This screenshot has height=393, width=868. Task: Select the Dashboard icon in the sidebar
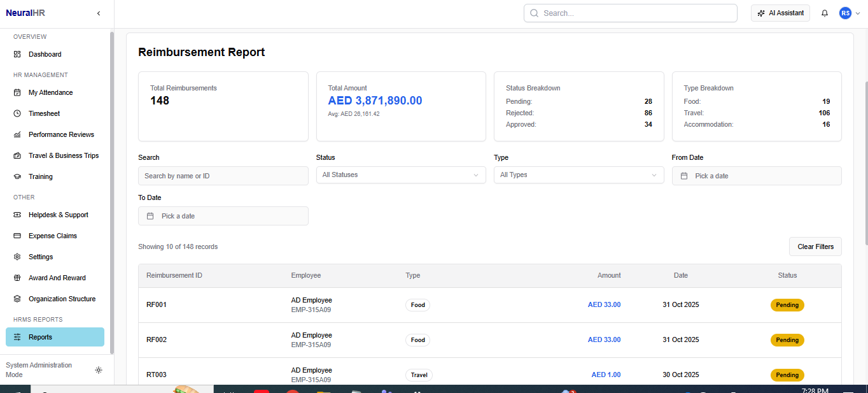pyautogui.click(x=17, y=54)
